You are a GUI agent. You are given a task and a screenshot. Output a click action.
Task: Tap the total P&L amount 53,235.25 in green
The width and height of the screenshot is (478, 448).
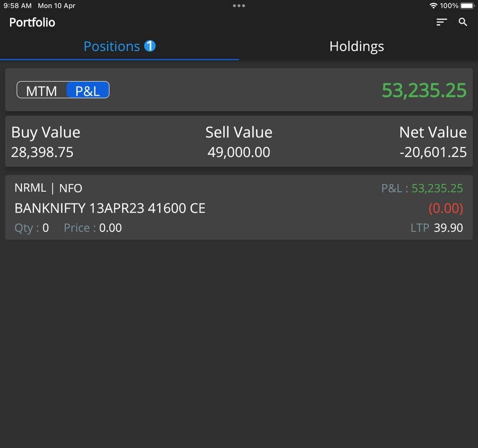pos(424,90)
